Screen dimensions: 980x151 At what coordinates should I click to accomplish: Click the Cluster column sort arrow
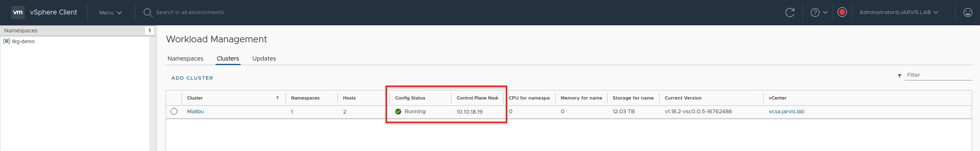click(x=278, y=98)
